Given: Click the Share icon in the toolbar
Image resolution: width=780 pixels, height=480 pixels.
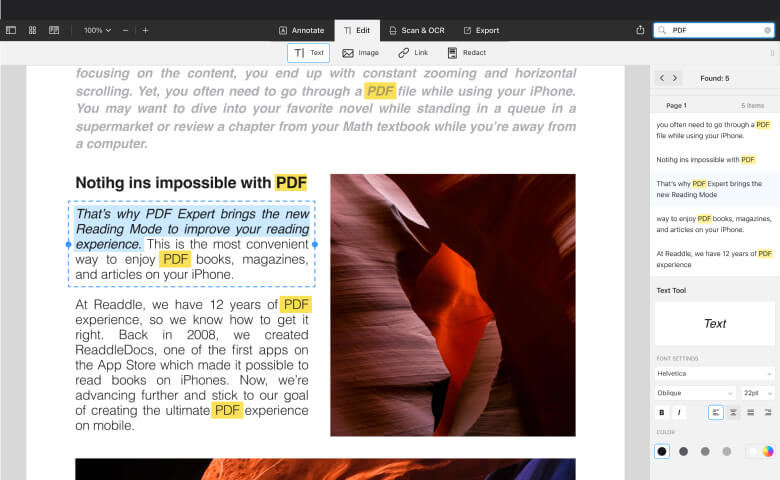Looking at the screenshot, I should point(640,30).
